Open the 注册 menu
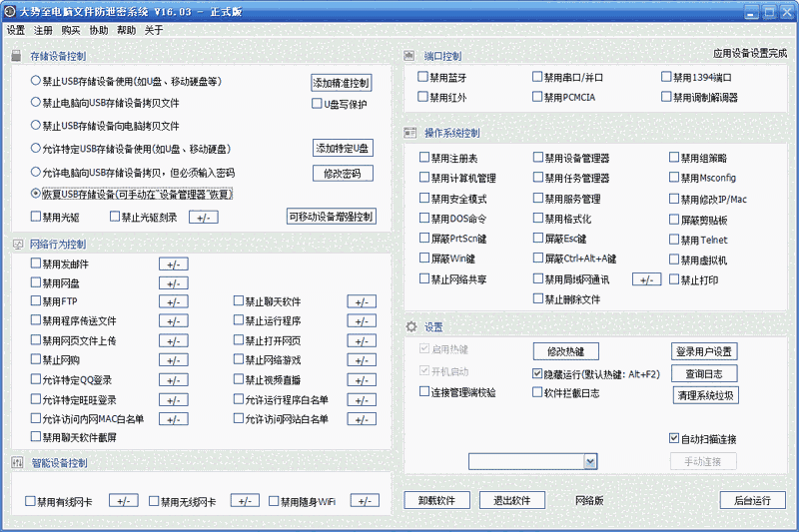The width and height of the screenshot is (799, 532). click(x=43, y=30)
